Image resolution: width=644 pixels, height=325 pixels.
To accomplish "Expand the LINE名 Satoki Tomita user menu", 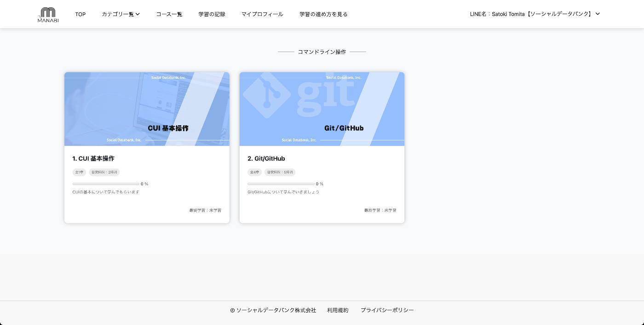I will [x=535, y=14].
